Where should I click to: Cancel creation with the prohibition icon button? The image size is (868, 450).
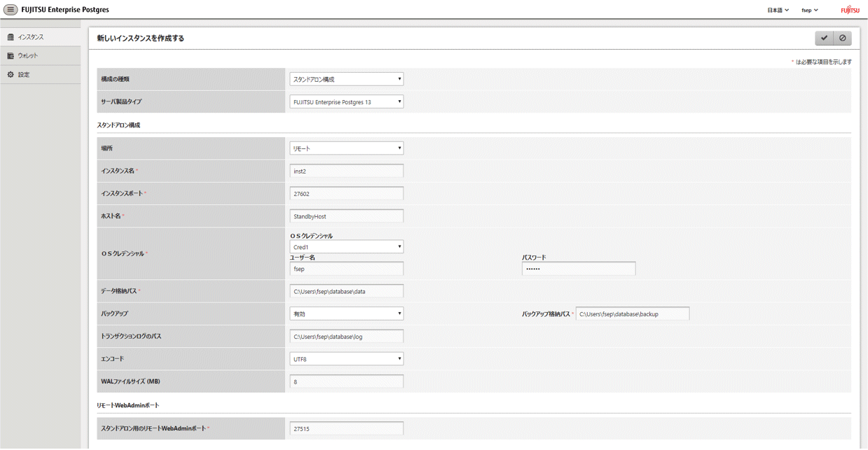tap(842, 38)
